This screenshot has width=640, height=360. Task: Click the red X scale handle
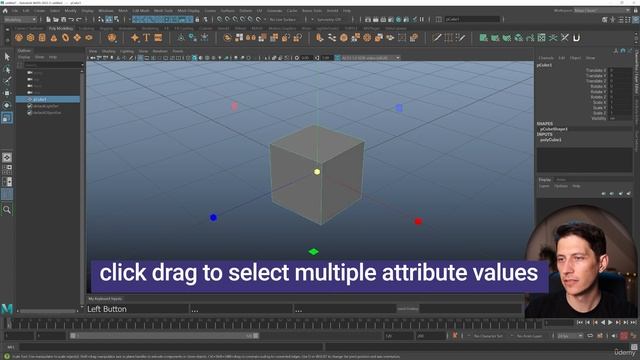[x=418, y=221]
